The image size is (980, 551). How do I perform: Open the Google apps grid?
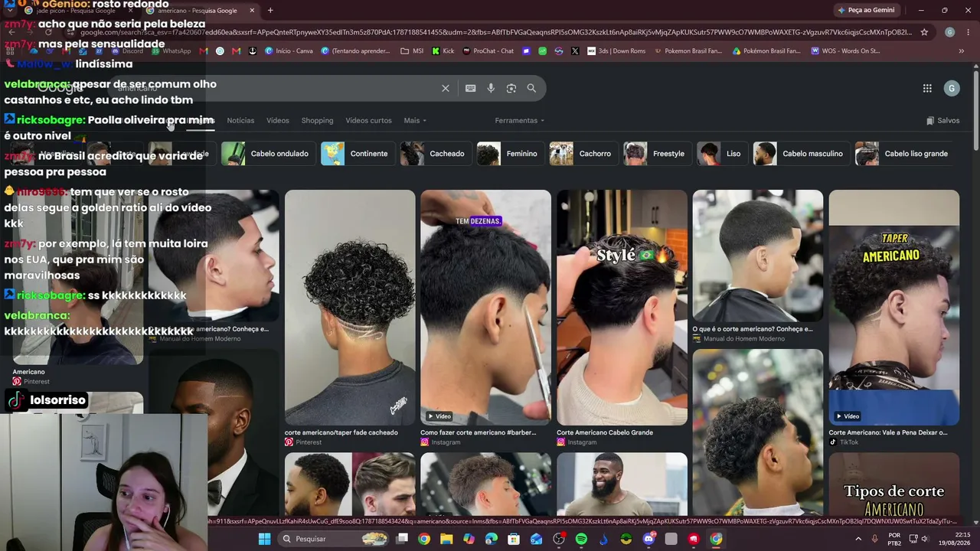[x=927, y=88]
